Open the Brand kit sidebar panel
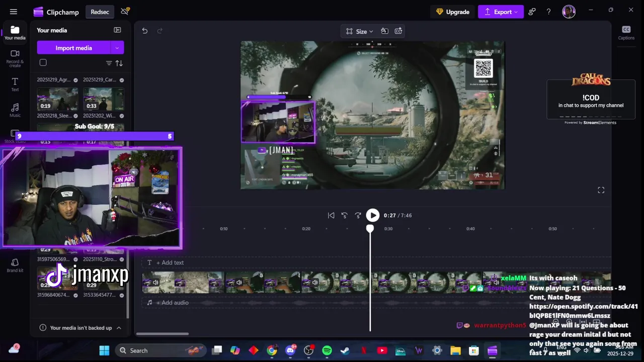The height and width of the screenshot is (362, 644). click(15, 265)
